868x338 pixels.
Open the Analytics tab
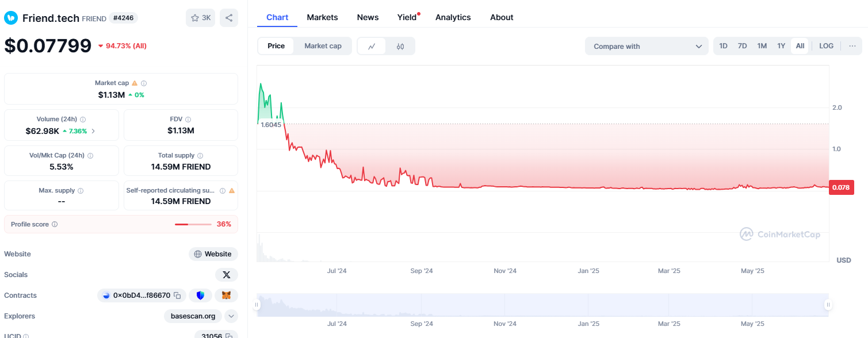[x=453, y=17]
